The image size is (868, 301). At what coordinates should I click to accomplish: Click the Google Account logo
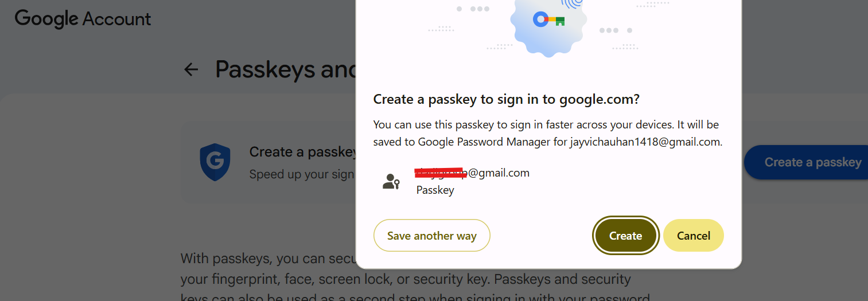click(83, 18)
